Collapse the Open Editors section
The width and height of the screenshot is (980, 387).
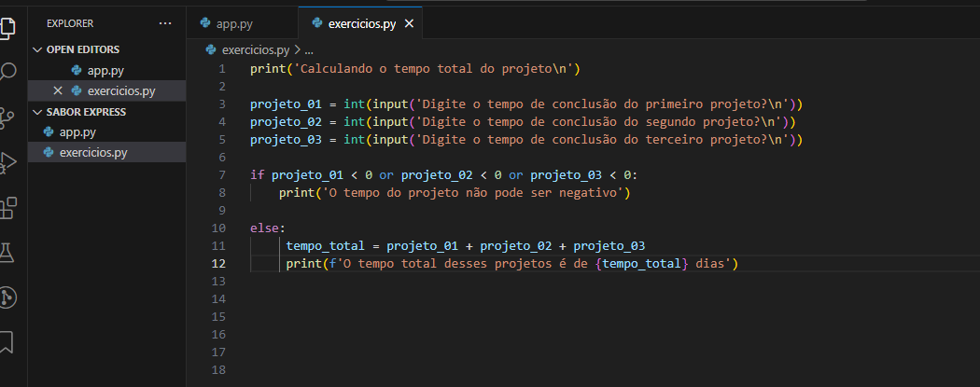point(107,49)
